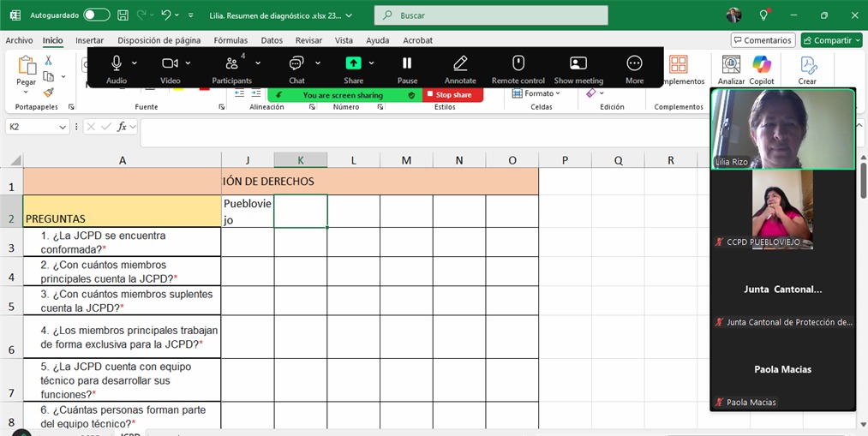Open the Fuente dialog launcher
The height and width of the screenshot is (436, 868).
221,107
